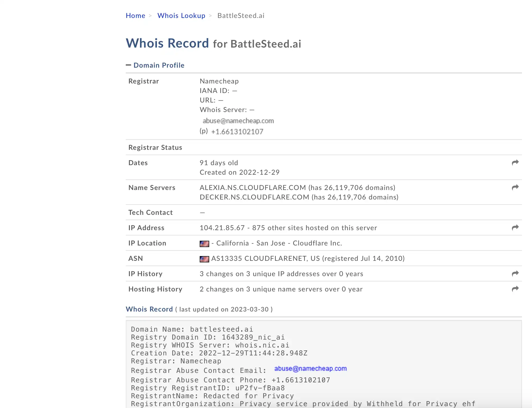
Task: Click 'Registry RegistrantID: uP2fv-fBaa8' line
Action: [x=208, y=388]
